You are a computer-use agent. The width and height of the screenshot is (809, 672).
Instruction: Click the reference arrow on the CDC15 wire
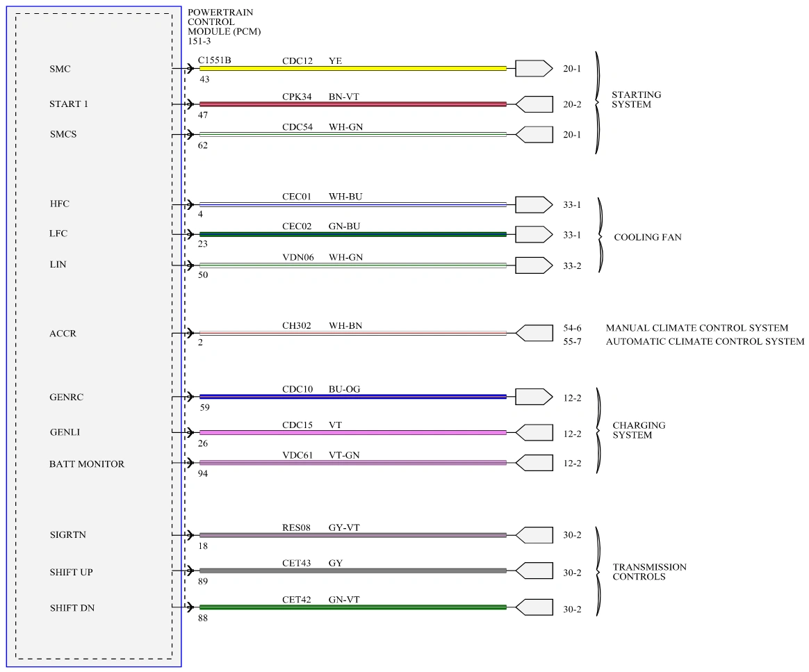pyautogui.click(x=534, y=433)
